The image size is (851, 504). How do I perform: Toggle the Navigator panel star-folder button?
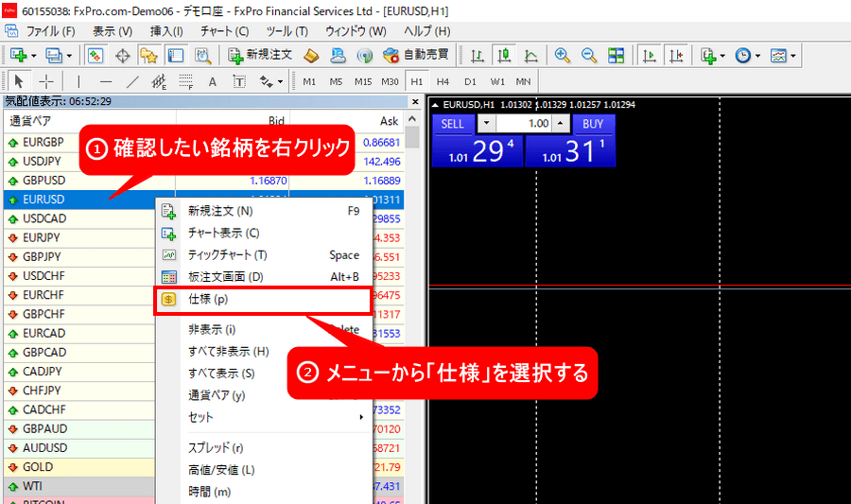tap(148, 56)
